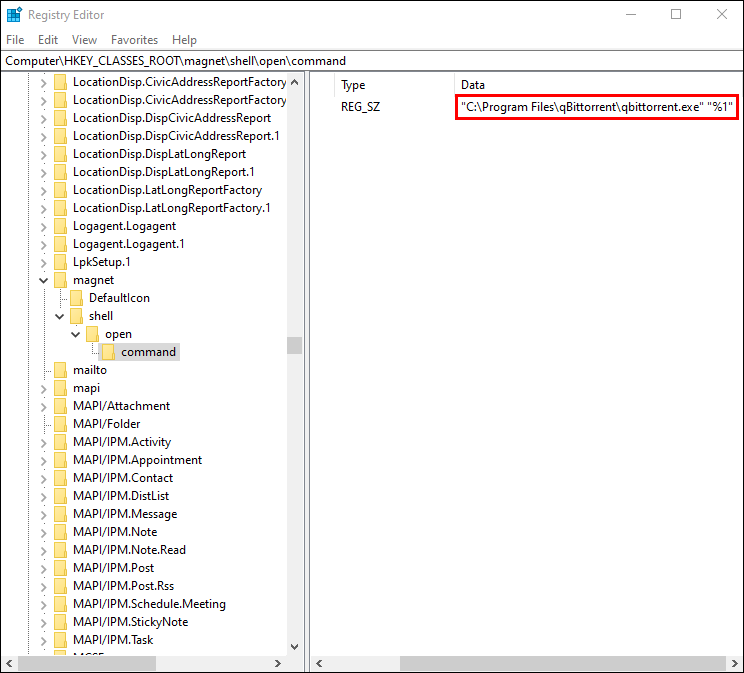Click the MAPI/Folder folder icon

60,424
